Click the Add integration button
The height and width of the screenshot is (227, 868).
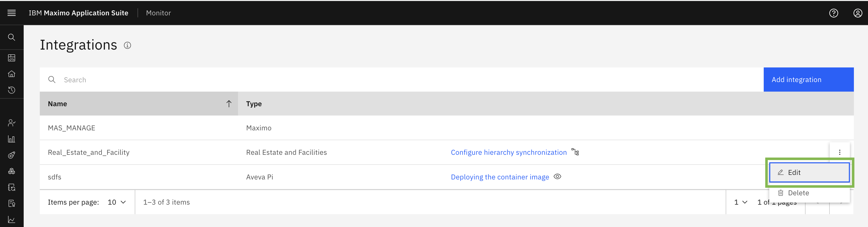[808, 80]
